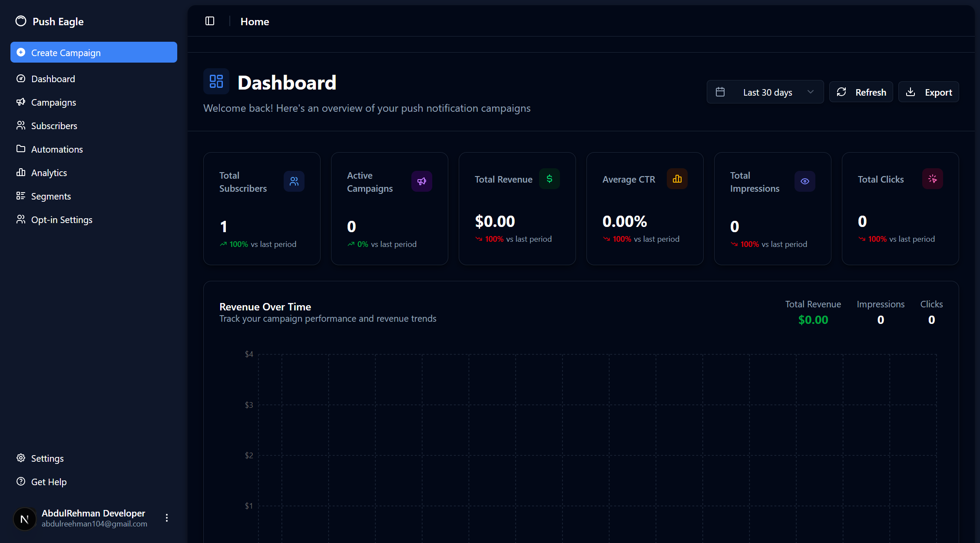Click the Push Eagle logo icon

(21, 21)
